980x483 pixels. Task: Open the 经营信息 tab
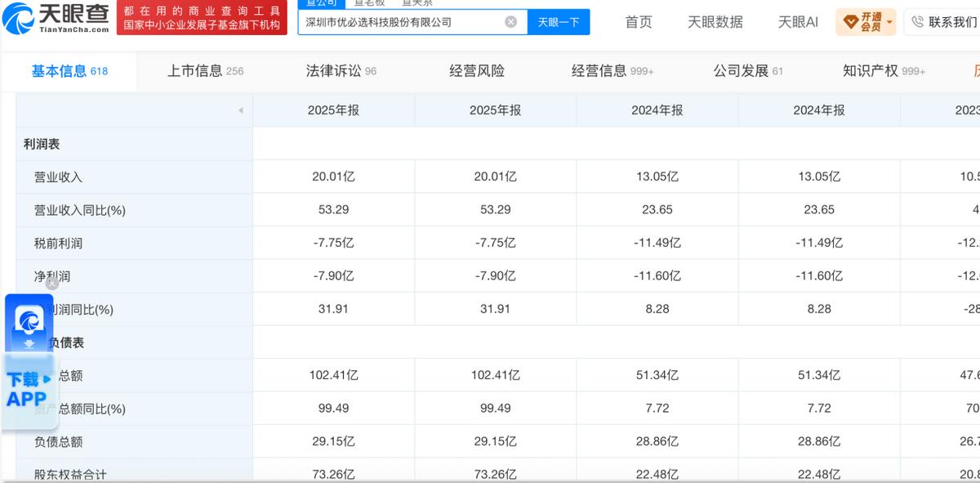[x=612, y=71]
